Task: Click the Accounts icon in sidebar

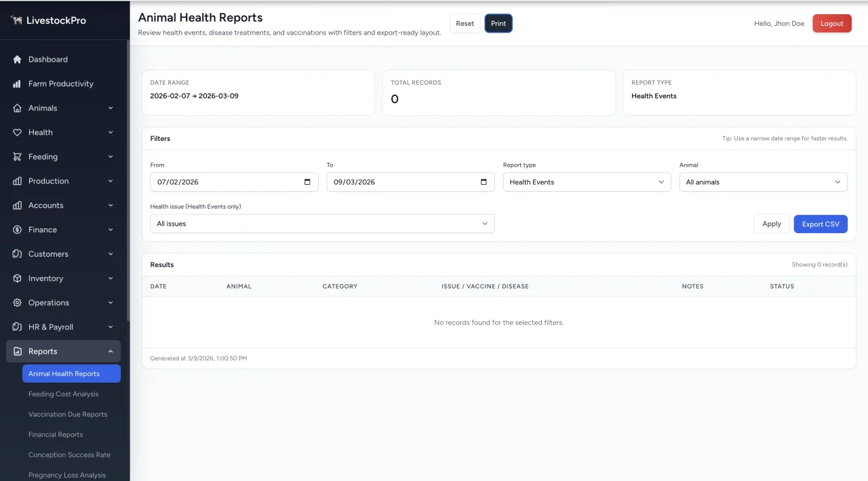Action: pyautogui.click(x=18, y=206)
